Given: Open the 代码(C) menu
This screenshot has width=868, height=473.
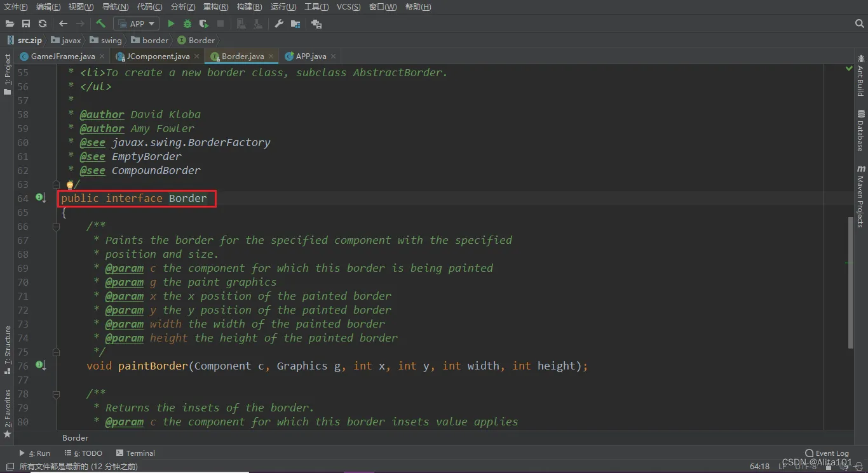Looking at the screenshot, I should click(149, 7).
